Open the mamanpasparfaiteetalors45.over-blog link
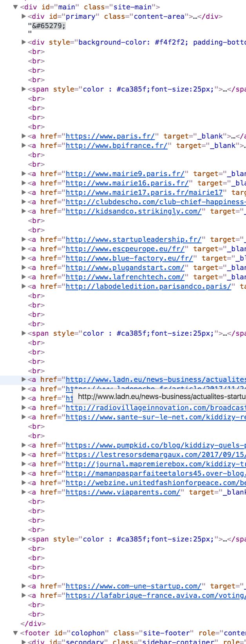The height and width of the screenshot is (644, 246). pos(156,473)
